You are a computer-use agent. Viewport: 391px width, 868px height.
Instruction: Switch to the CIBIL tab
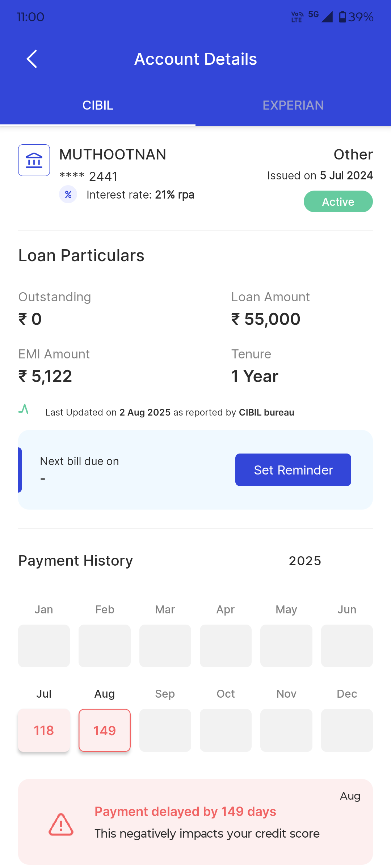(x=98, y=105)
